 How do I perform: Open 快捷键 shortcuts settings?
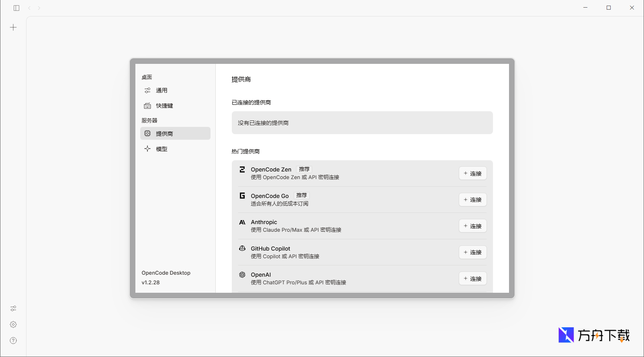(175, 106)
